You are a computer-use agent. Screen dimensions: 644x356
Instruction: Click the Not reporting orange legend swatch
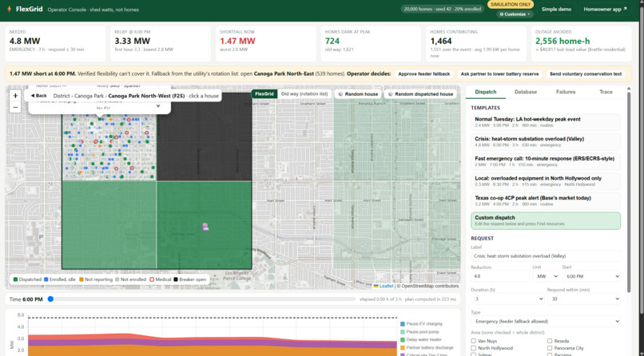(x=81, y=279)
